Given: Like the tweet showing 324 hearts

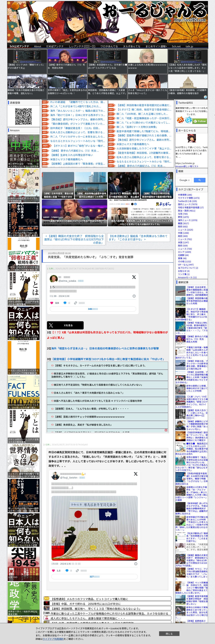Looking at the screenshot, I should (52, 303).
